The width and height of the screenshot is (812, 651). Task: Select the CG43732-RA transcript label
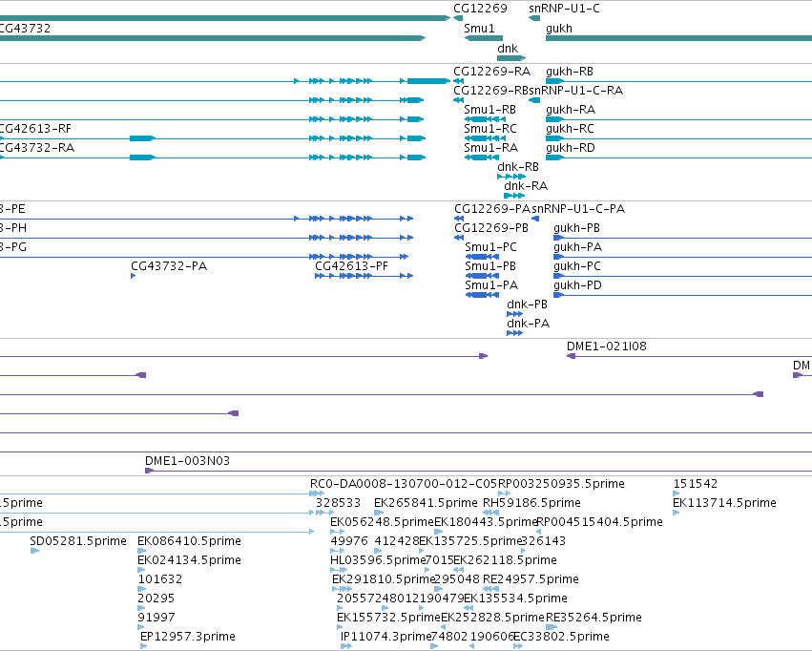37,148
